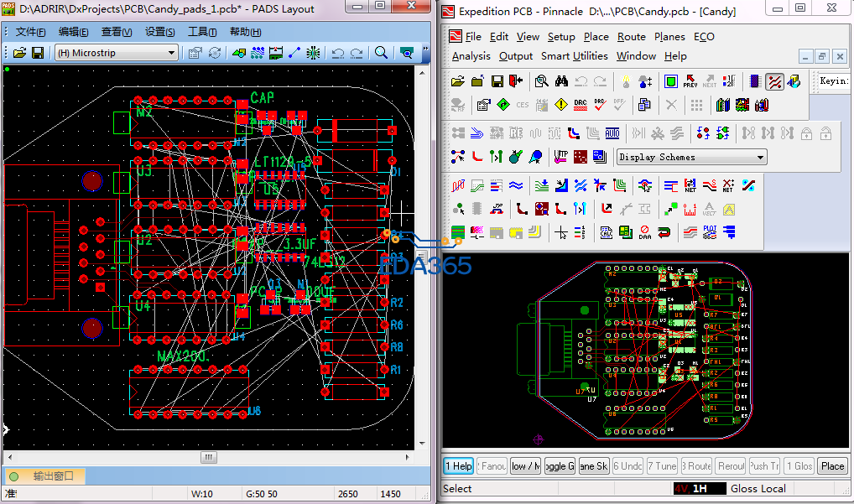854x504 pixels.
Task: Open the Smart Utilities menu
Action: coord(574,56)
